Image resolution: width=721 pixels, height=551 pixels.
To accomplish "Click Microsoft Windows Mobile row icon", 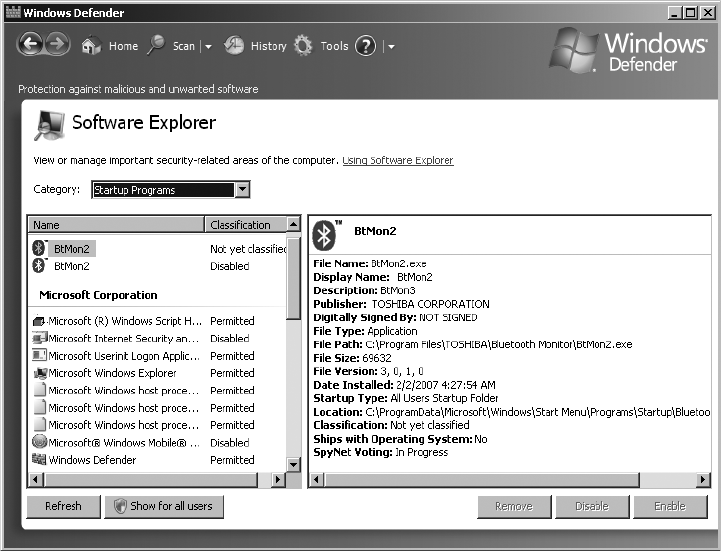I will pyautogui.click(x=40, y=442).
